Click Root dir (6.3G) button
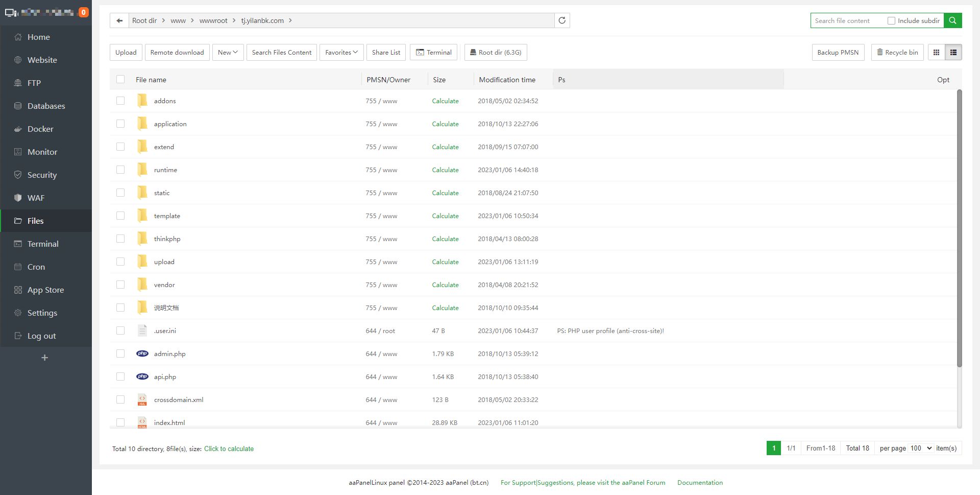The image size is (980, 495). (496, 52)
